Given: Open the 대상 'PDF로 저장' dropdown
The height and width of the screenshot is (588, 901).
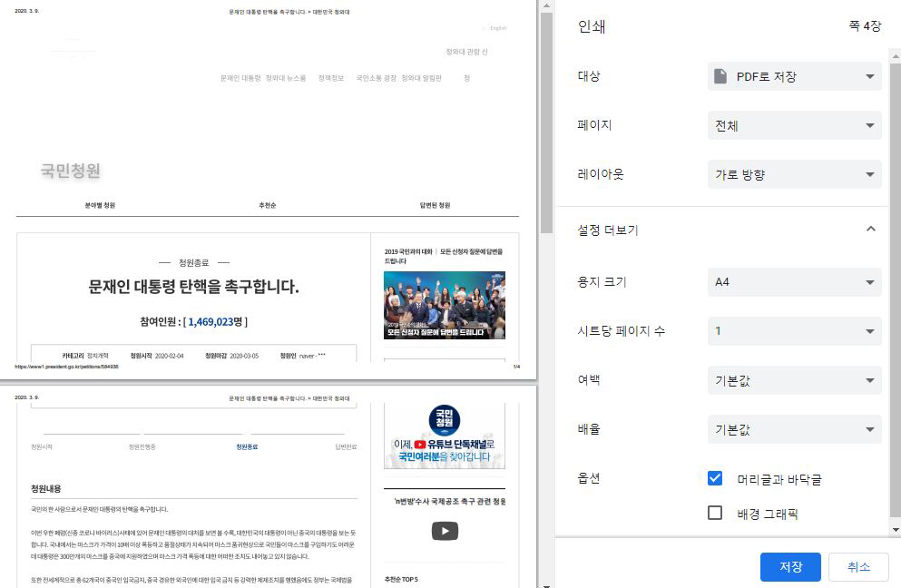Looking at the screenshot, I should point(794,76).
